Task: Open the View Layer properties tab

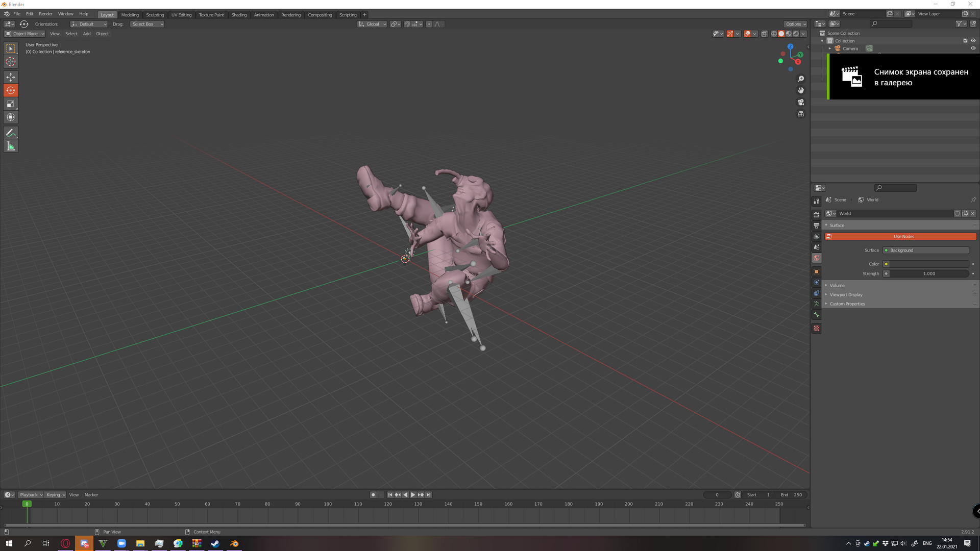Action: point(817,236)
